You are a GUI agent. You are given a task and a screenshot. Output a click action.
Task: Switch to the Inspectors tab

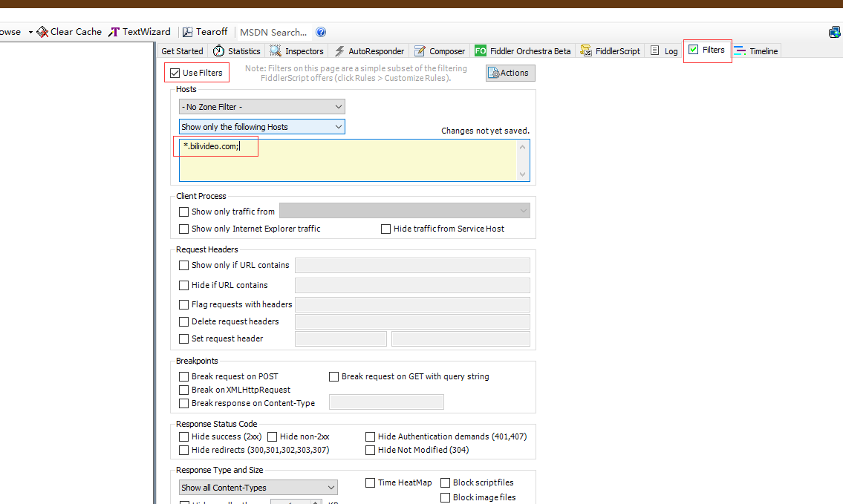pos(297,51)
